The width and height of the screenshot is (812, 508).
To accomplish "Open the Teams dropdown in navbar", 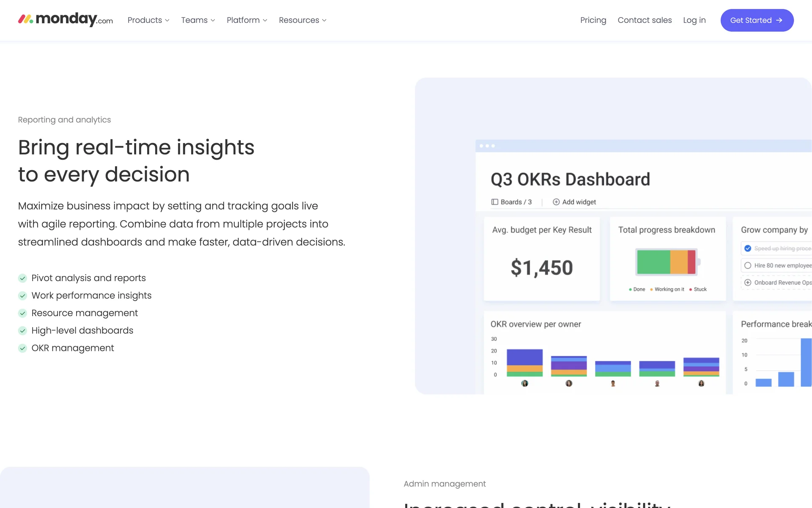I will pyautogui.click(x=198, y=20).
